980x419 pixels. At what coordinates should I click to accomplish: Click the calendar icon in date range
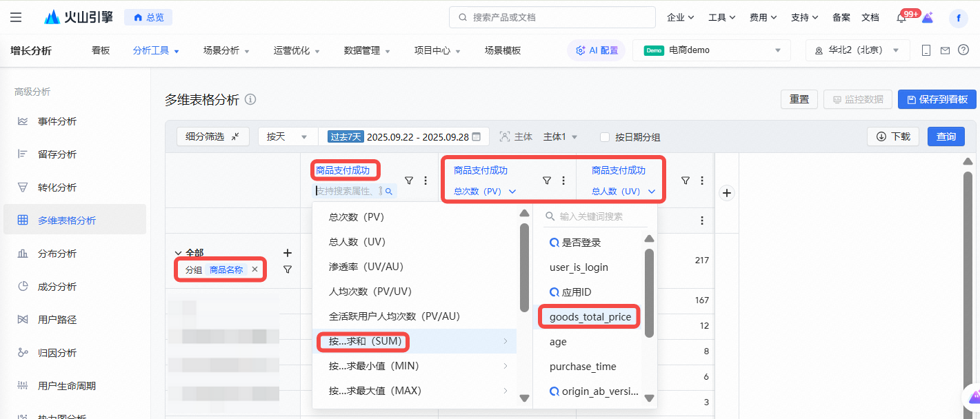coord(476,136)
